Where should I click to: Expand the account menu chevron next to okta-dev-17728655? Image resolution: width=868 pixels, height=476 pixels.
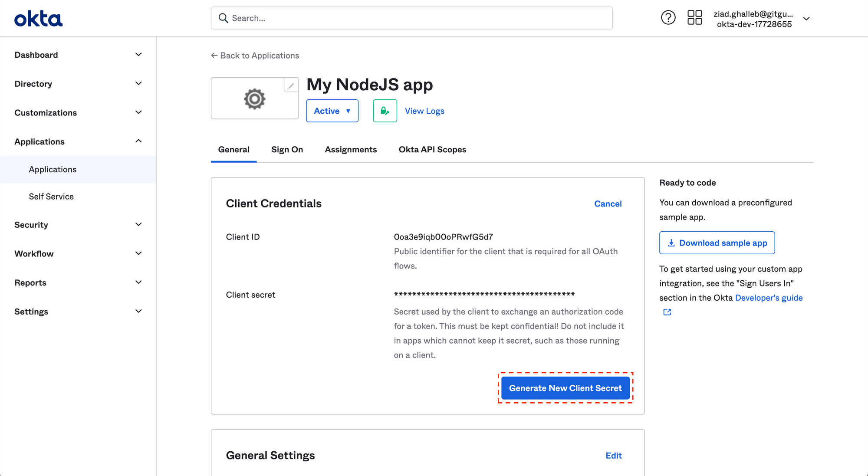pyautogui.click(x=806, y=19)
